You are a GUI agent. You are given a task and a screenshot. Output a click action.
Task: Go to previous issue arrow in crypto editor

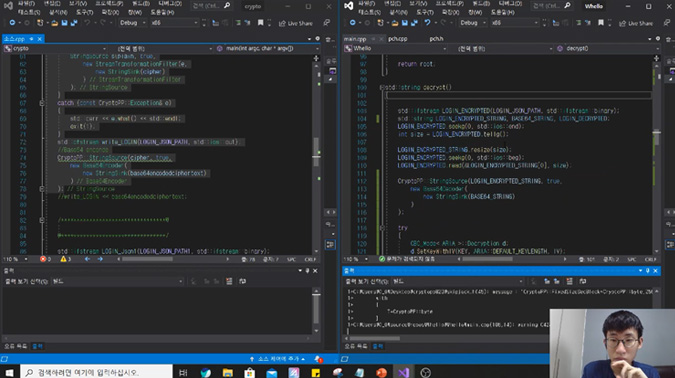coord(87,259)
